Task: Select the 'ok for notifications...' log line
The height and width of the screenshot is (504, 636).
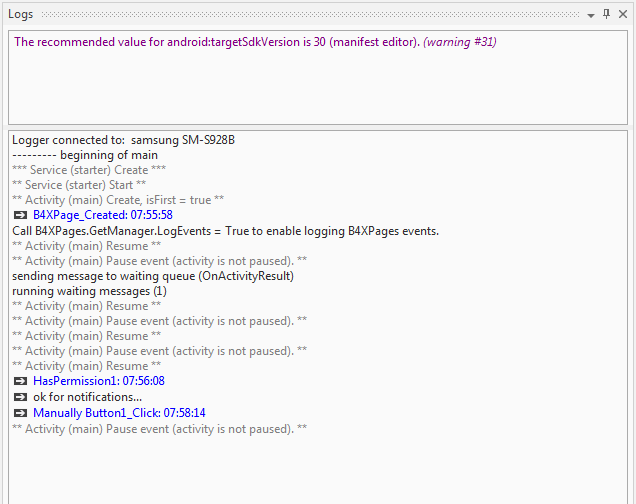Action: coord(88,397)
